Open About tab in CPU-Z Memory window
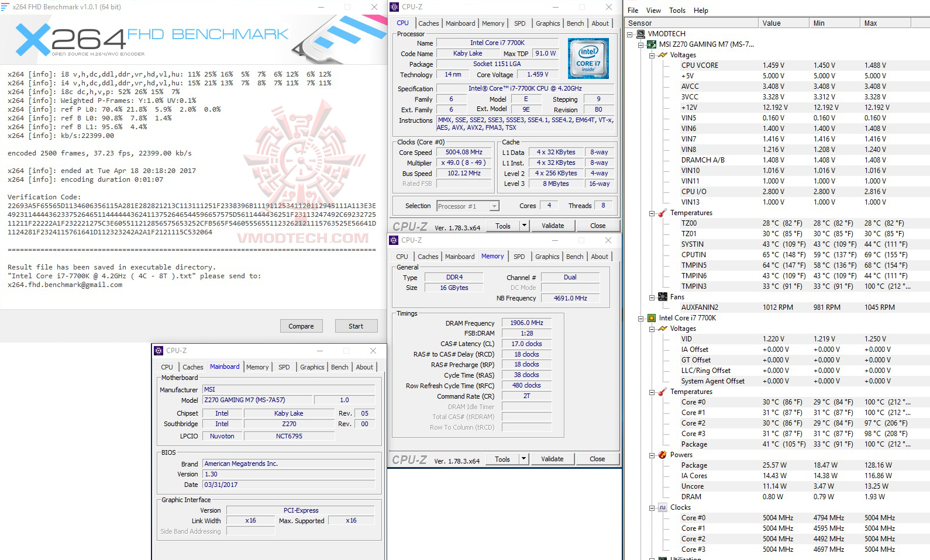 600,257
